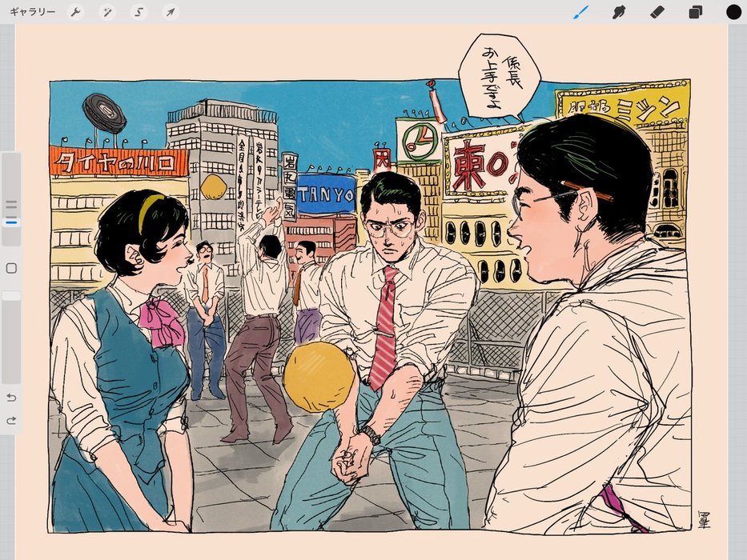The width and height of the screenshot is (747, 560).
Task: Open the ギャラリー gallery view
Action: point(32,12)
